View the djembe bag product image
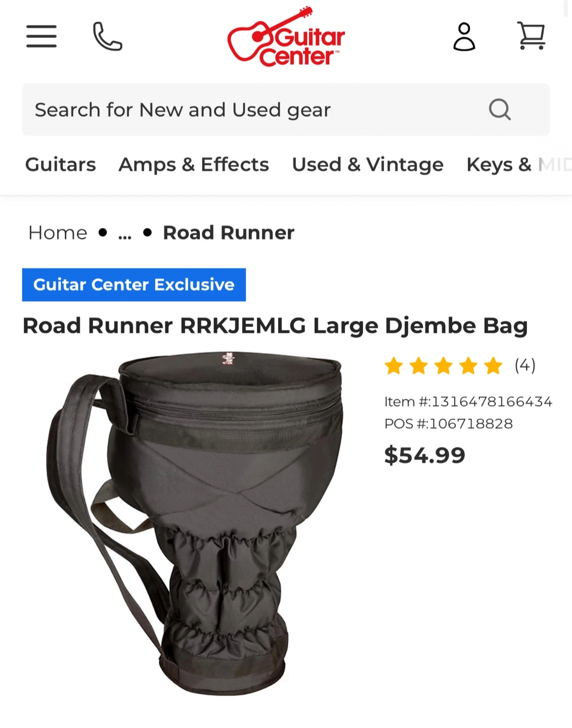Screen dimensions: 572x728 pos(195,523)
